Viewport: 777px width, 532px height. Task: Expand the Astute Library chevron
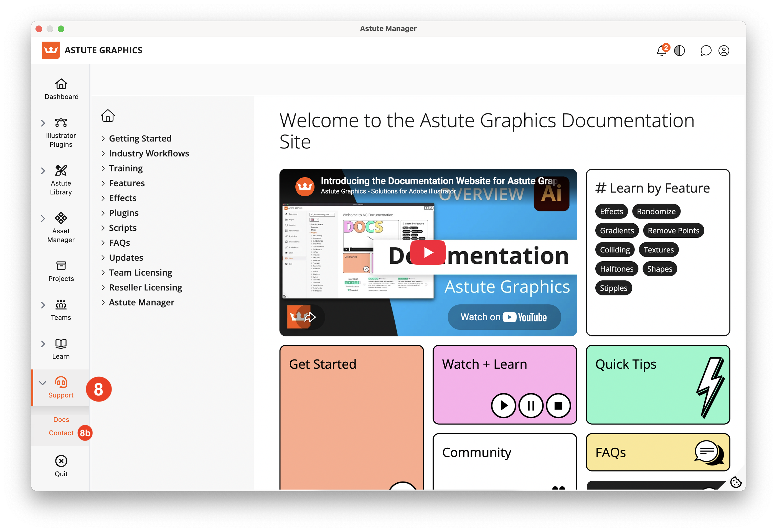(x=43, y=171)
